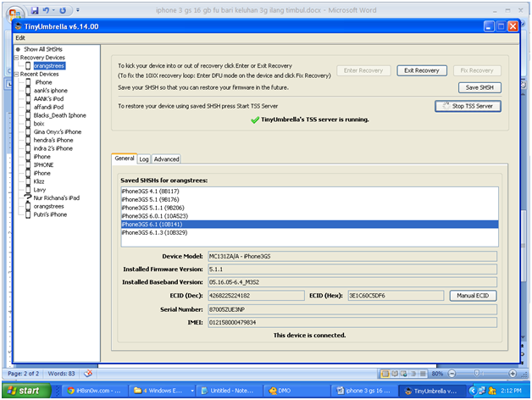Select Lavy device

click(39, 190)
